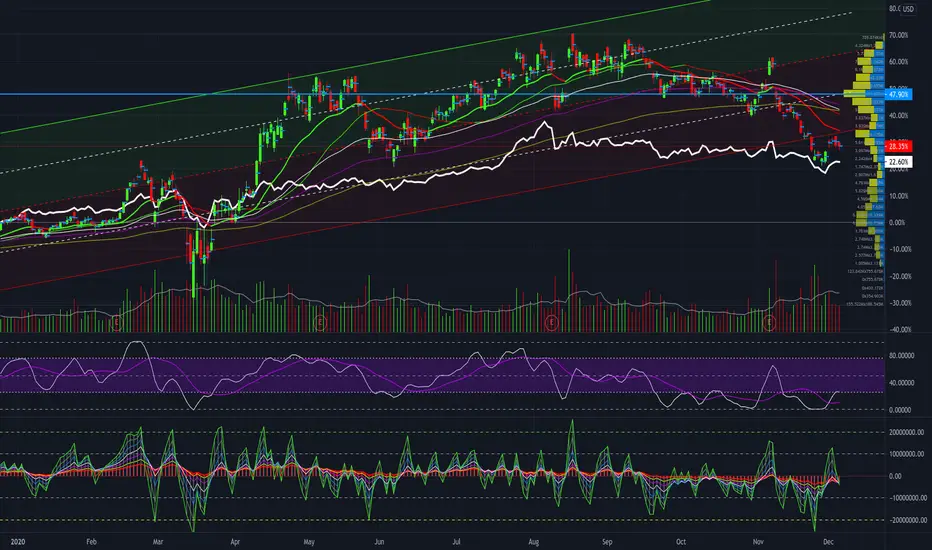Click the 20000000.00 indicator scale value
The height and width of the screenshot is (550, 932).
click(906, 432)
